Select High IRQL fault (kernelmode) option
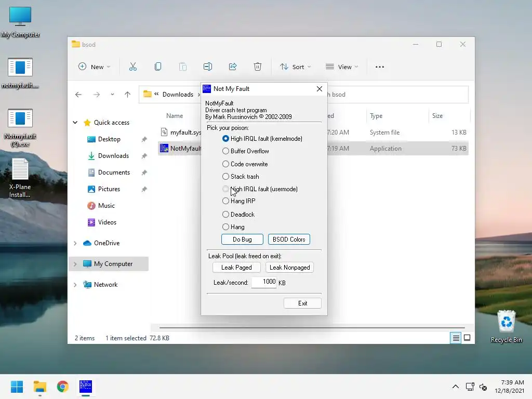 [x=262, y=138]
